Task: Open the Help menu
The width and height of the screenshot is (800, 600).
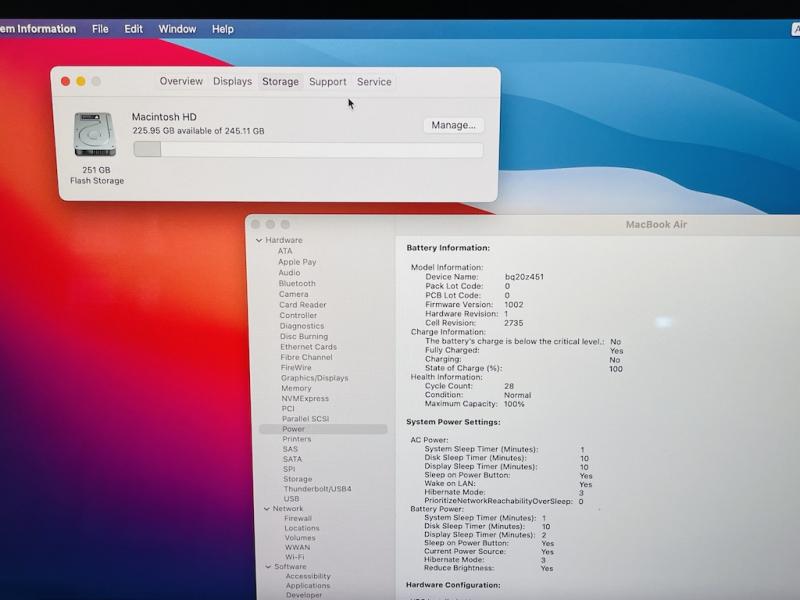Action: 222,29
